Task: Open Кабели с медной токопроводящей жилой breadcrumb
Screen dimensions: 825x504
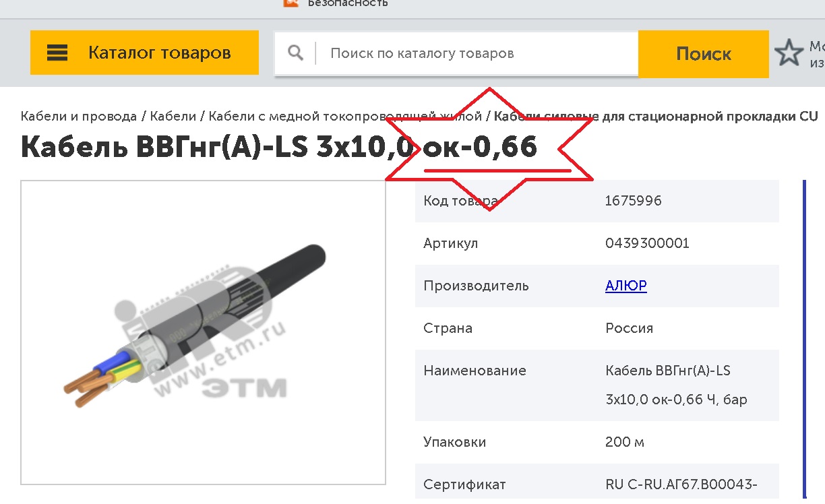Action: [345, 116]
